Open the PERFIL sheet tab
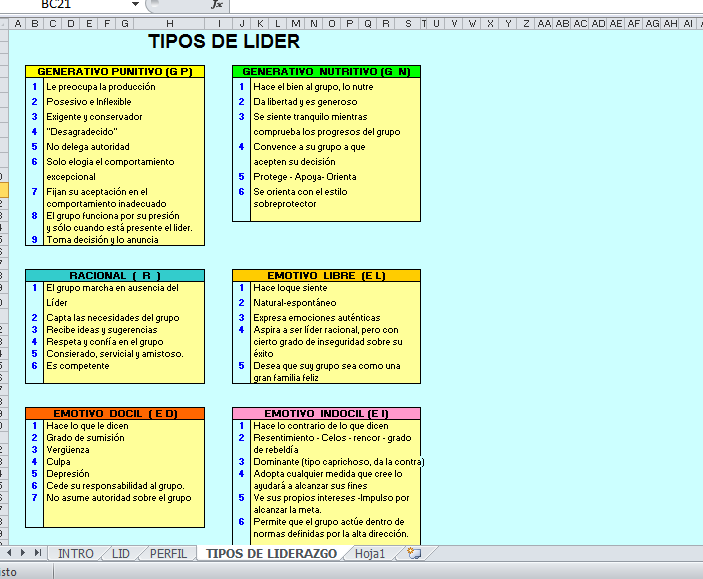 168,553
